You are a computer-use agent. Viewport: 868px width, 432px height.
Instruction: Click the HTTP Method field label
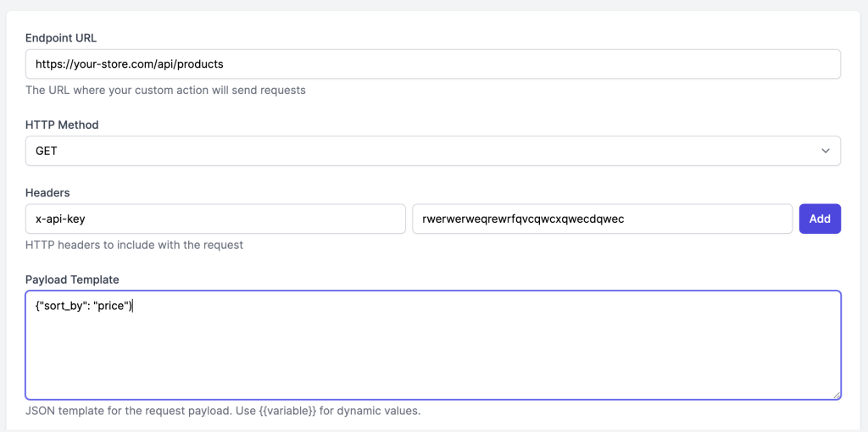[62, 125]
